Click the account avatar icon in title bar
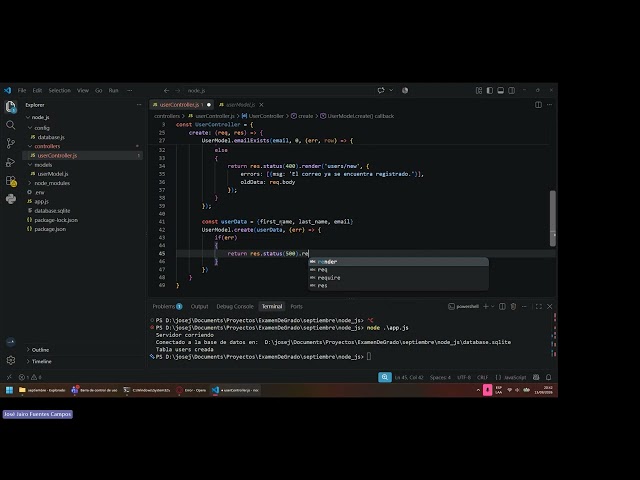The height and width of the screenshot is (480, 640). coord(405,90)
